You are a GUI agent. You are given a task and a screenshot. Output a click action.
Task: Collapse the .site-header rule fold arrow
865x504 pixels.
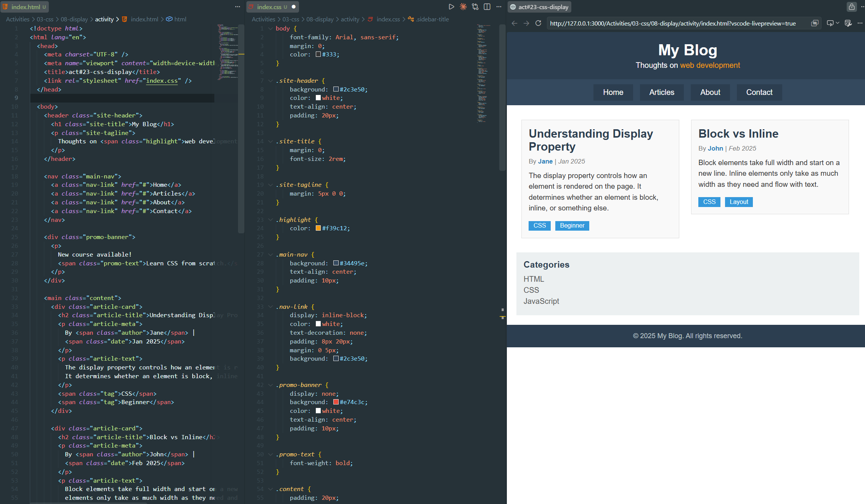pyautogui.click(x=270, y=81)
